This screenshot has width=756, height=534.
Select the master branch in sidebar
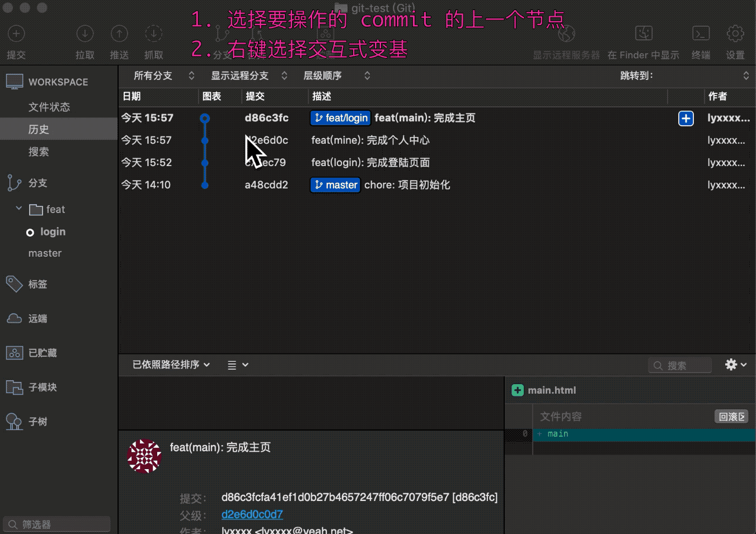click(x=45, y=253)
